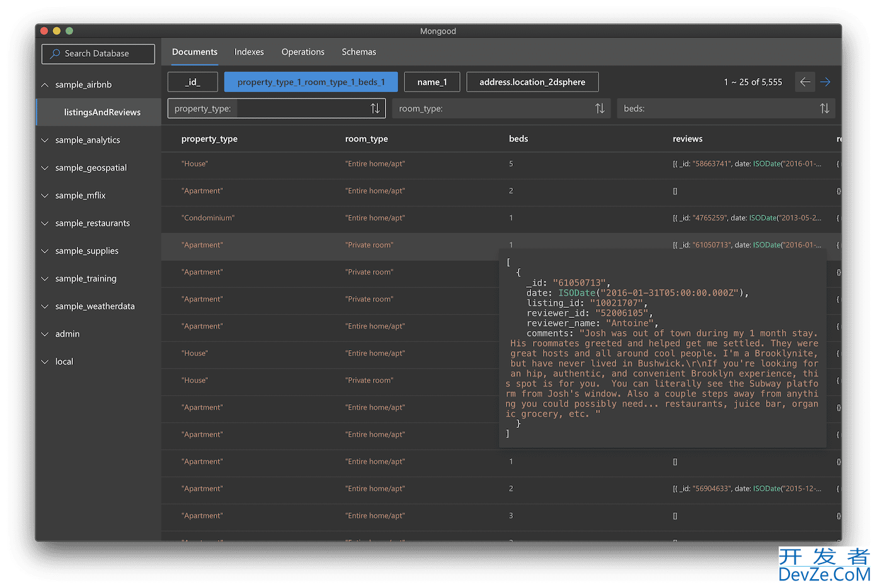This screenshot has height=588, width=877.
Task: Expand the sample_mflix database
Action: tap(45, 195)
